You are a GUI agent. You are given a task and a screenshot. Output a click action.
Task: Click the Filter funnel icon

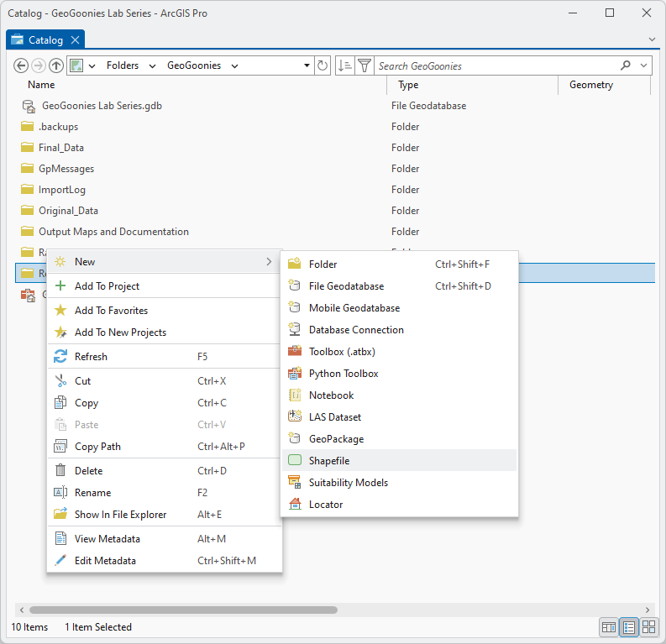coord(364,65)
